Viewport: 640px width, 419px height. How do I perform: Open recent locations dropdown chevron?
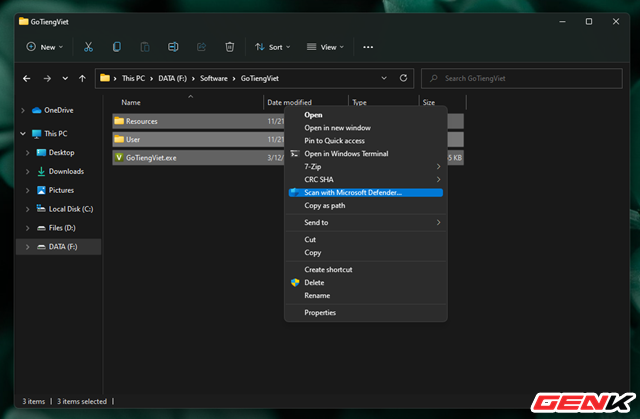[65, 78]
